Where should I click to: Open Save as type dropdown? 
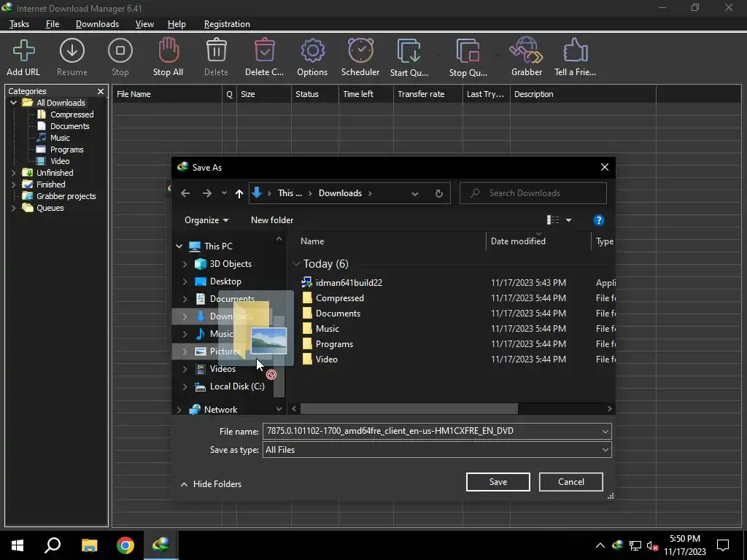point(605,450)
